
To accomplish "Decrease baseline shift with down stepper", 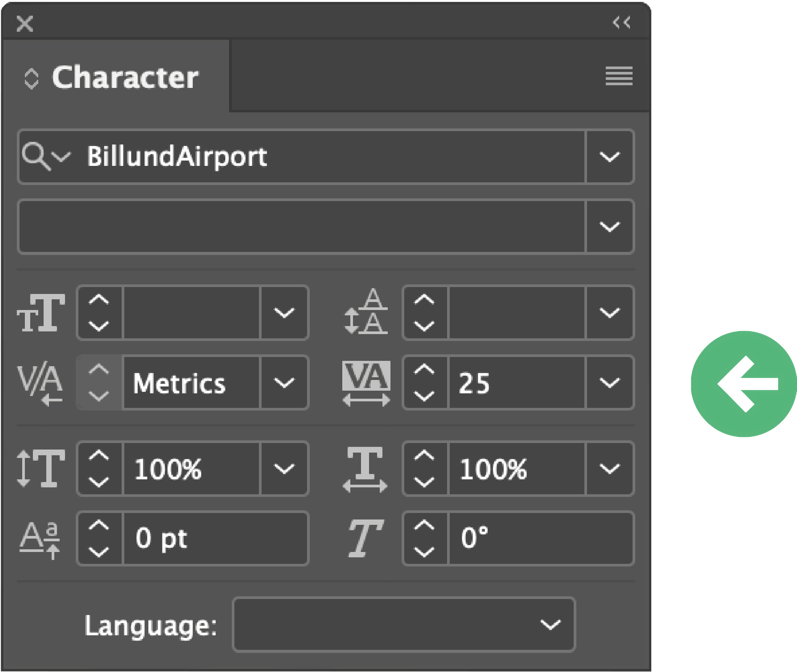I will click(99, 552).
